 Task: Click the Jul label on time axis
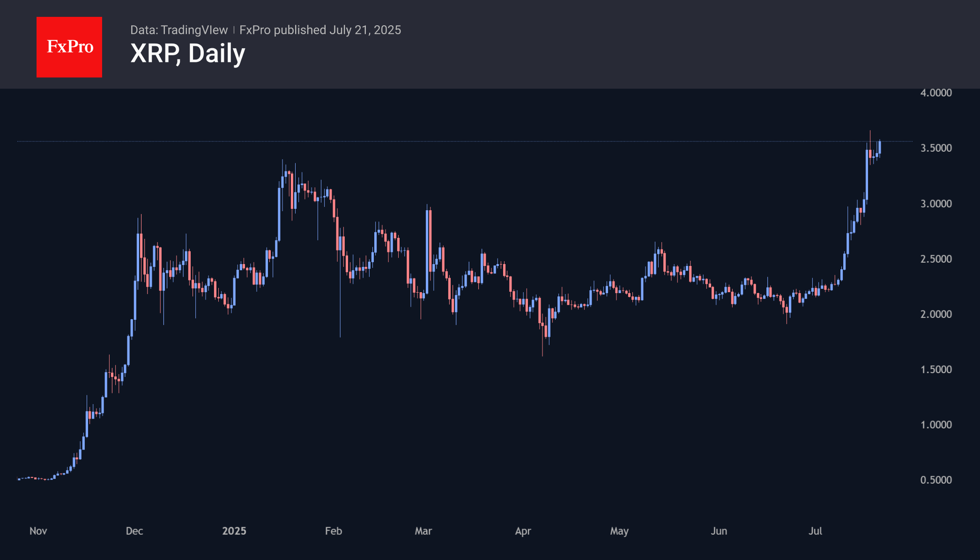pos(816,531)
